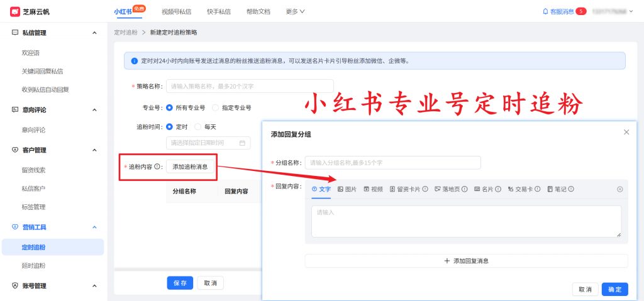Collapse the 账号管理 menu chevron
644x301 pixels.
[94, 286]
